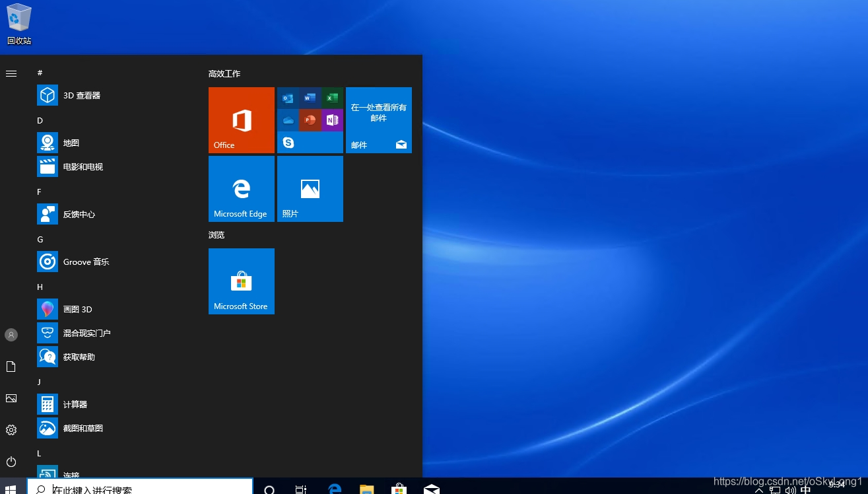Image resolution: width=868 pixels, height=494 pixels.
Task: Show hidden tray icons chevron
Action: pos(759,491)
